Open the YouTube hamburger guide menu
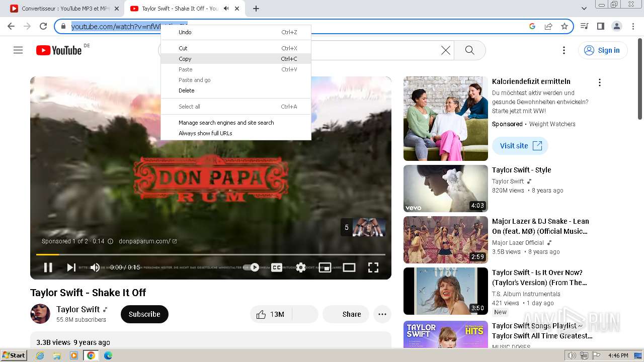 [18, 50]
